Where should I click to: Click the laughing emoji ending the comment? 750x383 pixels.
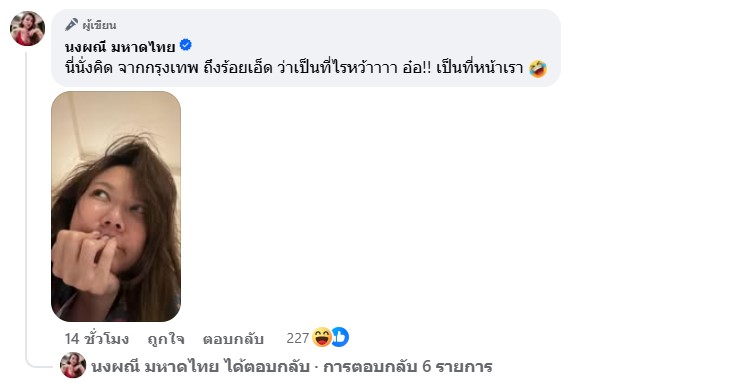click(538, 69)
